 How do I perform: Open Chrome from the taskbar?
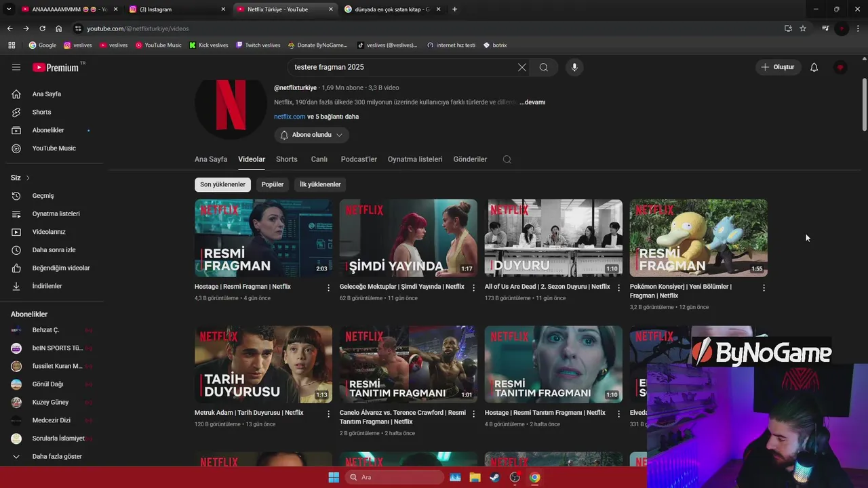click(534, 477)
